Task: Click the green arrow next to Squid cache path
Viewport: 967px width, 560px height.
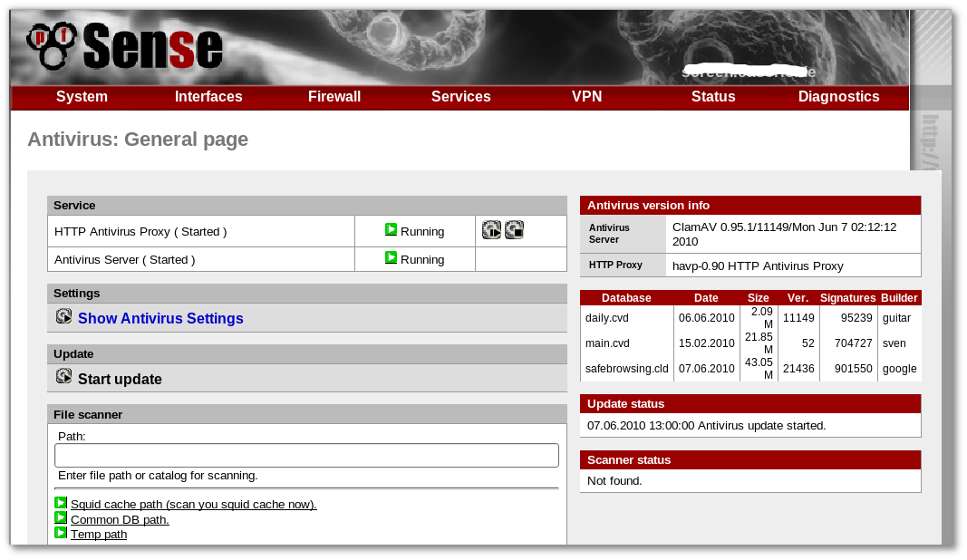Action: (61, 503)
